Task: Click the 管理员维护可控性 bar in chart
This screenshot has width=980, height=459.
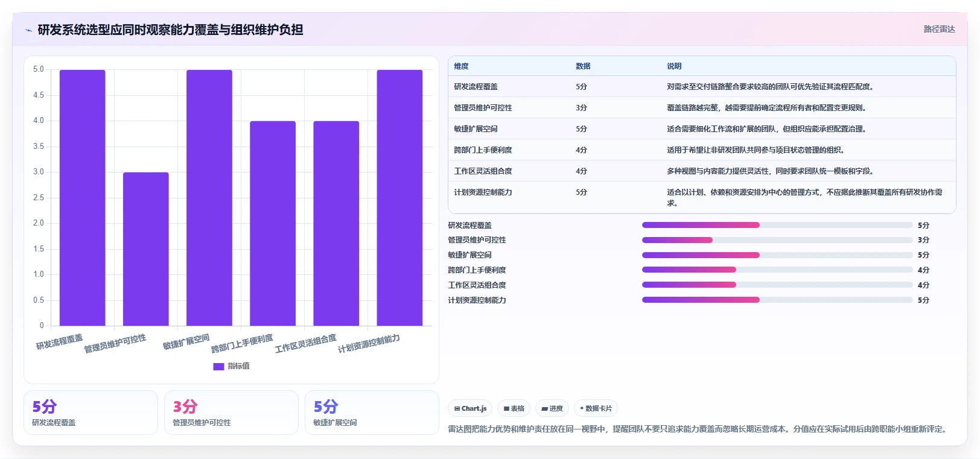Action: (146, 249)
